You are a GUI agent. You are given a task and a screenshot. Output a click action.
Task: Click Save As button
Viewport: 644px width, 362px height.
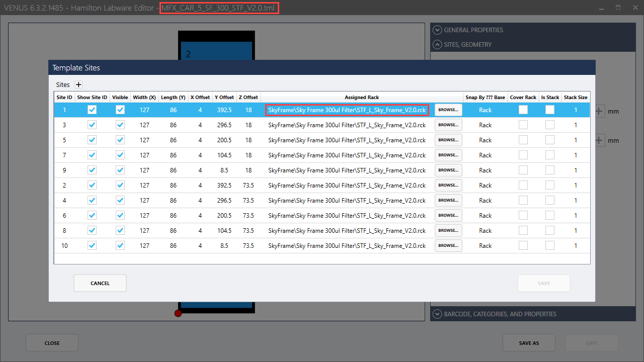529,343
